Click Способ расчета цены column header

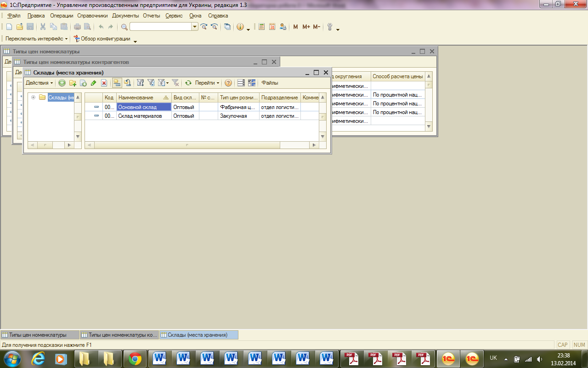[x=397, y=76]
